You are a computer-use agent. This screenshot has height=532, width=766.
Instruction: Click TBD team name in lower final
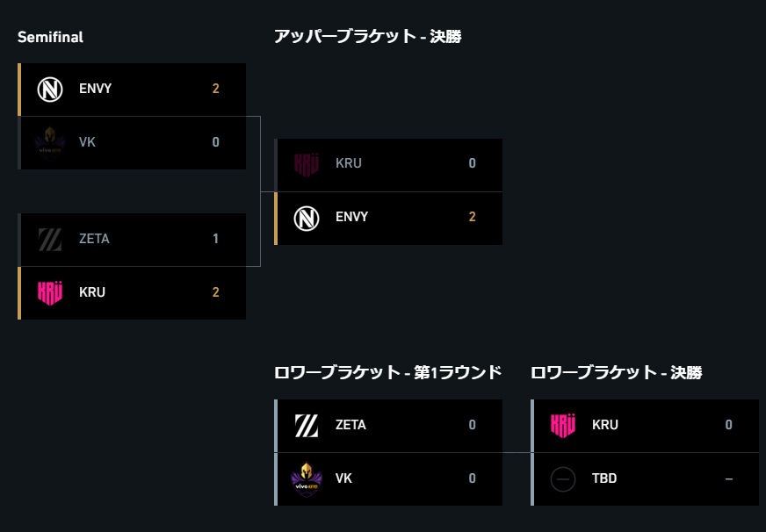click(604, 478)
